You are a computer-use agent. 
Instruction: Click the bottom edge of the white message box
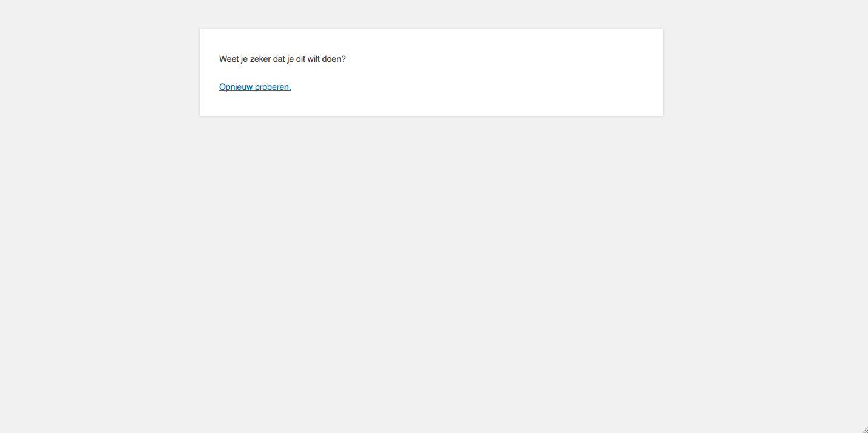tap(431, 115)
